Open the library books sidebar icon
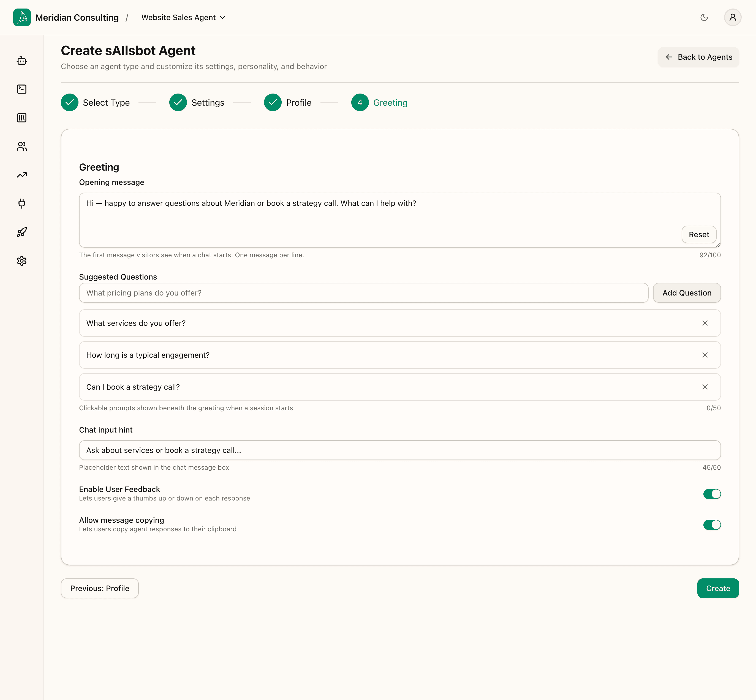This screenshot has height=700, width=756. point(22,118)
